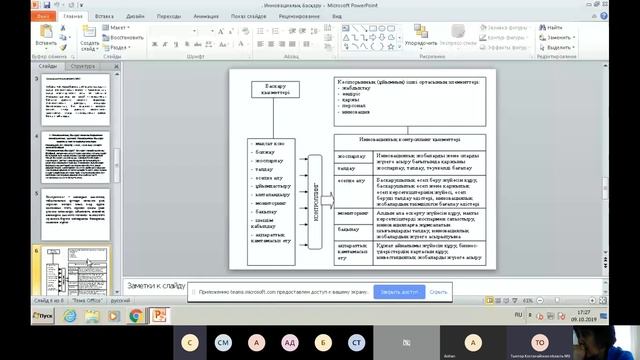The width and height of the screenshot is (640, 360).
Task: Toggle Center text alignment
Action: (x=271, y=44)
